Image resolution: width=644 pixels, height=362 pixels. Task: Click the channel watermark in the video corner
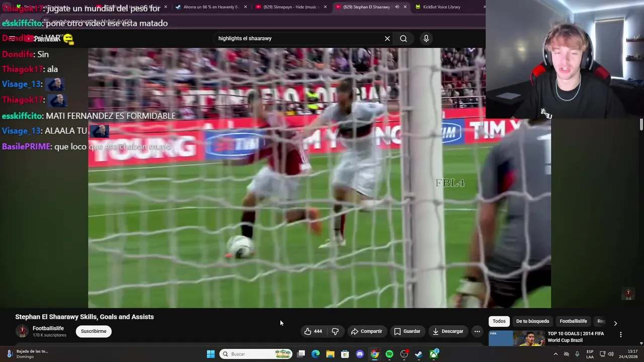point(628,294)
